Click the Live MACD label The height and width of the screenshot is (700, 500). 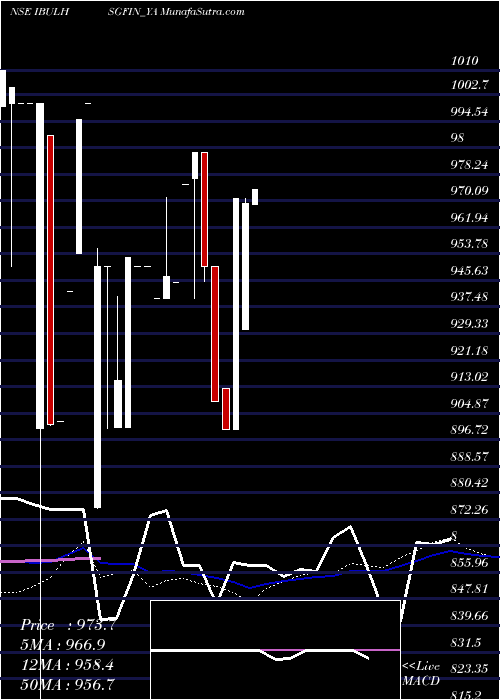421,674
